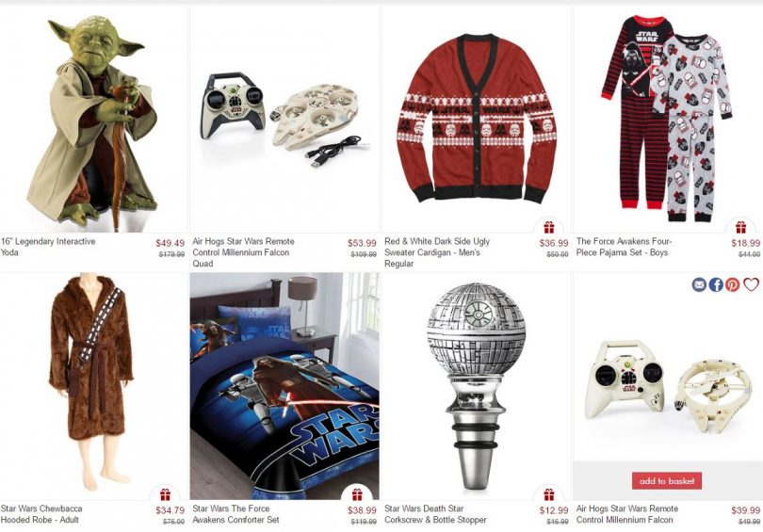Click the gift icon on Ugly Sweater Cardigan
Viewport: 763px width, 532px height.
pyautogui.click(x=549, y=227)
